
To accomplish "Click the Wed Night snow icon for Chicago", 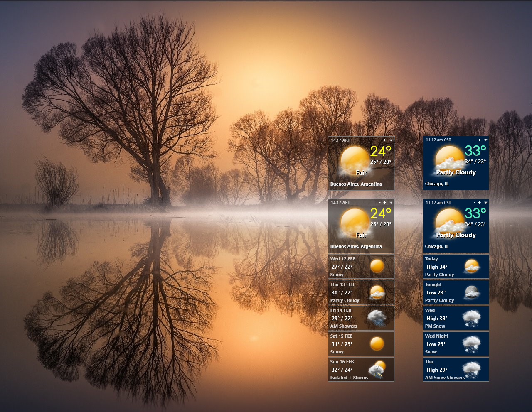I will coord(472,344).
